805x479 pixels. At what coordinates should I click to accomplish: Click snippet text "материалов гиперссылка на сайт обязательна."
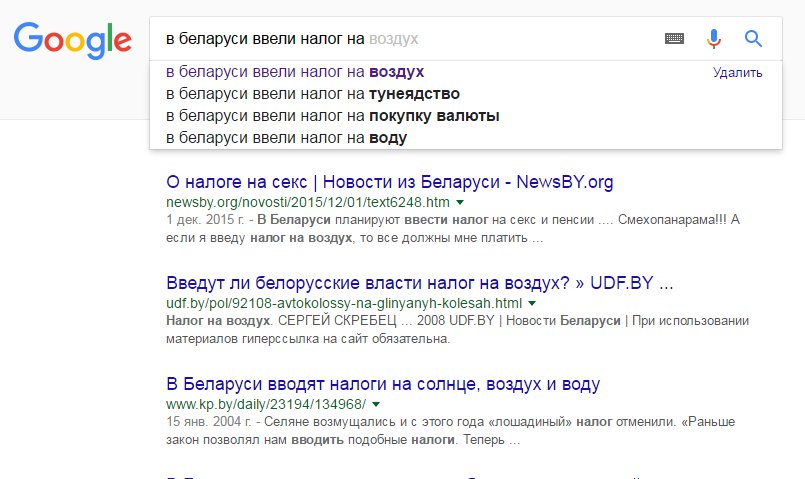pyautogui.click(x=308, y=339)
